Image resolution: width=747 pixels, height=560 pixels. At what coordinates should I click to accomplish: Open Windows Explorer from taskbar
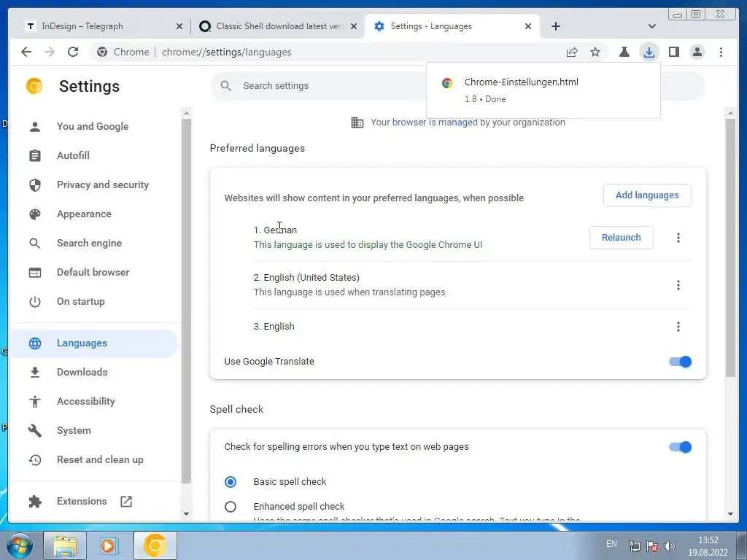(x=65, y=545)
